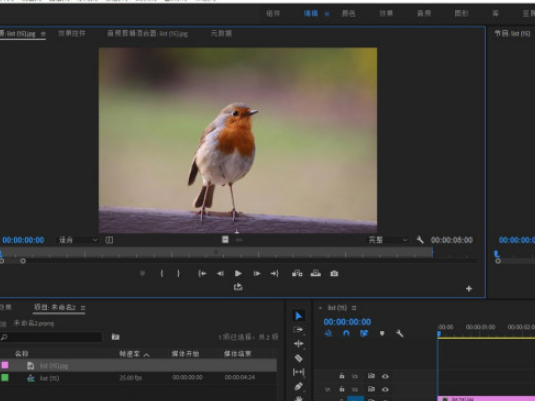Select the Track Select Forward tool
535x401 pixels.
pos(298,330)
